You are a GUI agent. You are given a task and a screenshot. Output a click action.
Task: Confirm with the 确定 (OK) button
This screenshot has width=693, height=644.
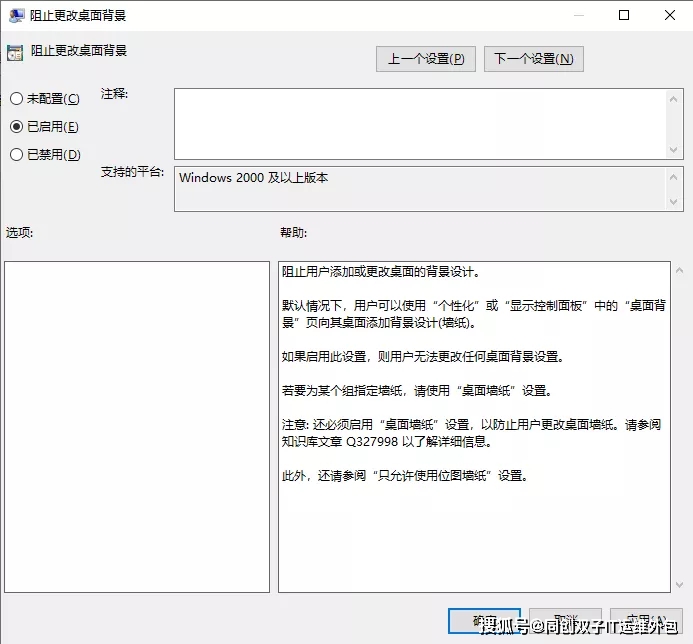pos(484,622)
